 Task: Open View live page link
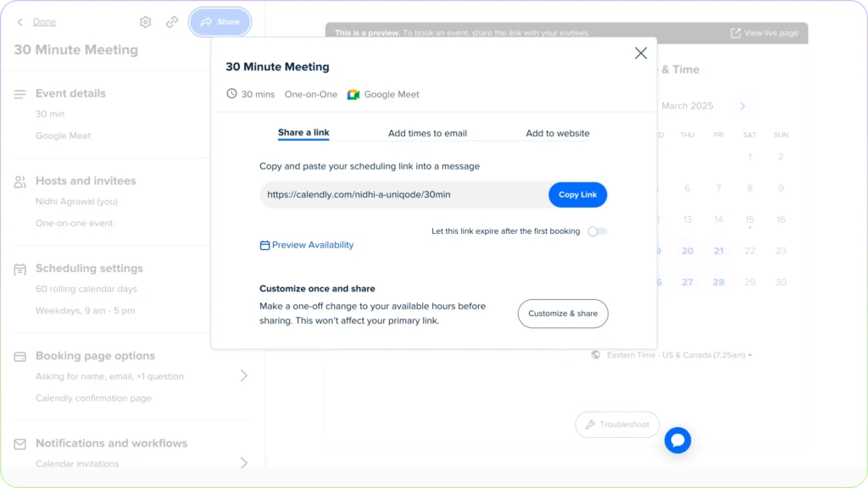tap(765, 33)
